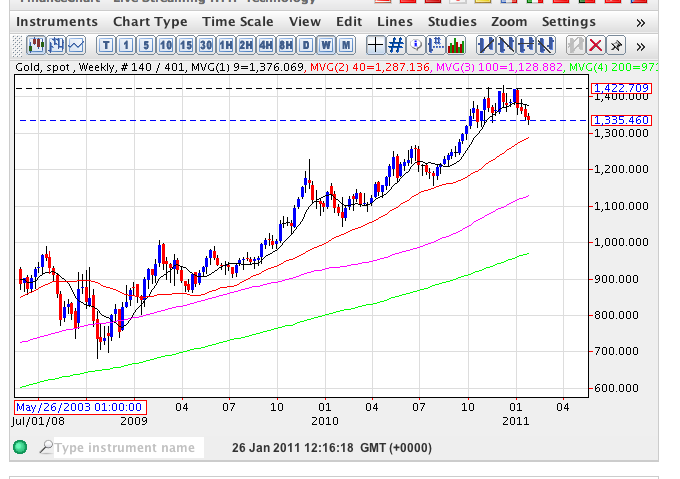The height and width of the screenshot is (479, 680).
Task: Open the Lines menu
Action: pyautogui.click(x=395, y=22)
